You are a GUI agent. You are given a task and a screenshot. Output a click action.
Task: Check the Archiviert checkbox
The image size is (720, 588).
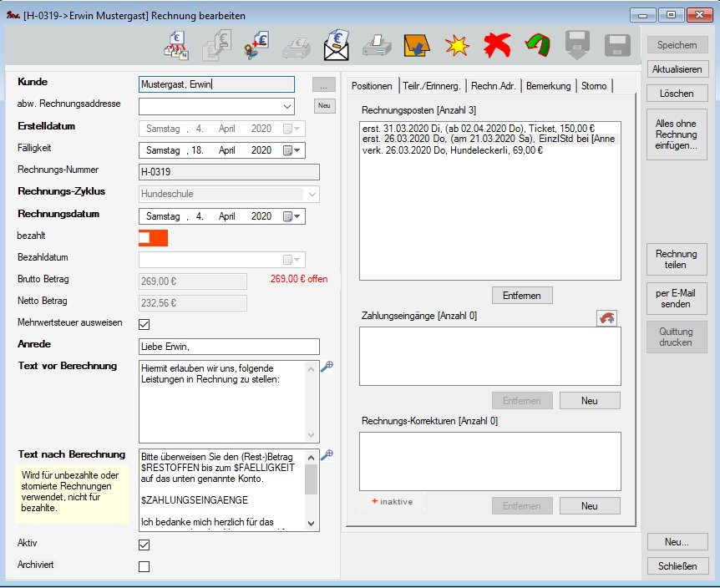[x=144, y=566]
